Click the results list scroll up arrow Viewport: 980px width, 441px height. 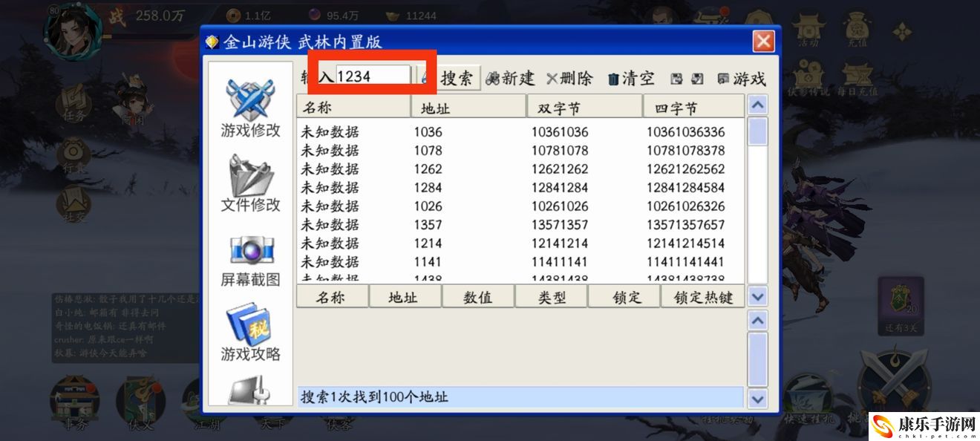point(757,105)
